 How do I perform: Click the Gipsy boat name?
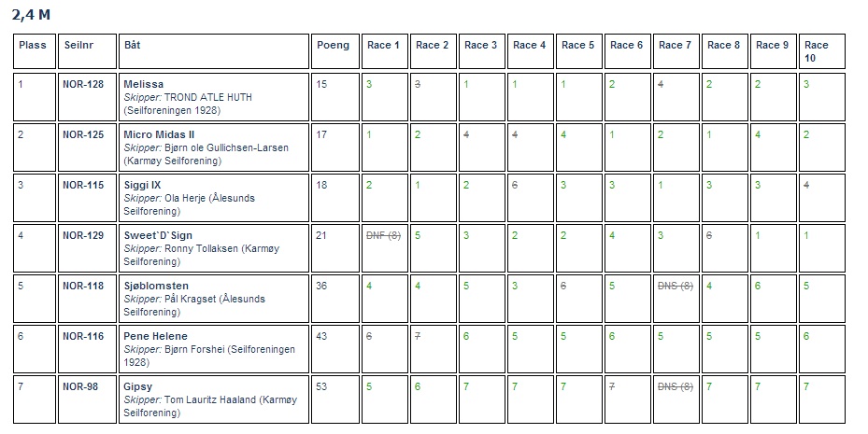click(138, 386)
